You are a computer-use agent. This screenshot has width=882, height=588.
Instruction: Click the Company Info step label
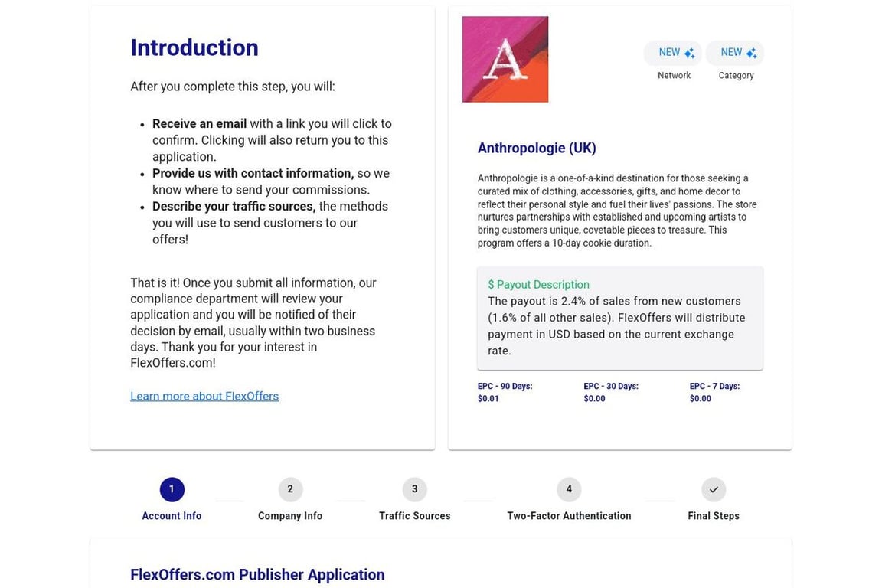(x=290, y=516)
